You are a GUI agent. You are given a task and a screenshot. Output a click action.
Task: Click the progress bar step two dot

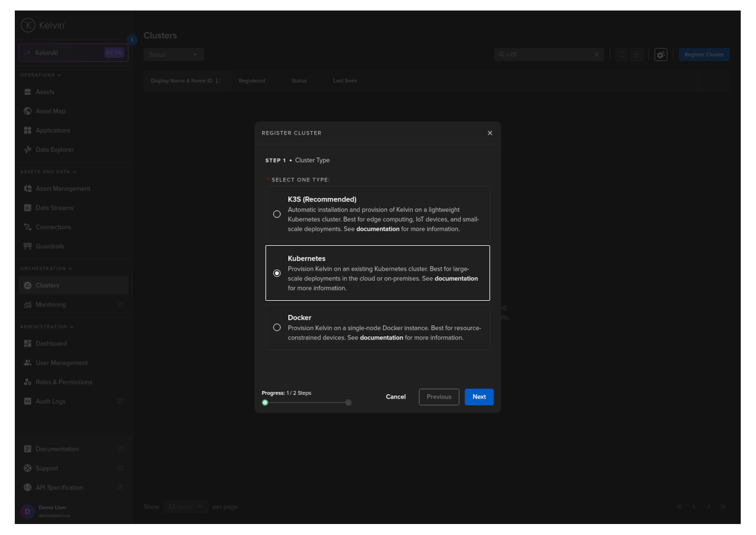pos(348,403)
